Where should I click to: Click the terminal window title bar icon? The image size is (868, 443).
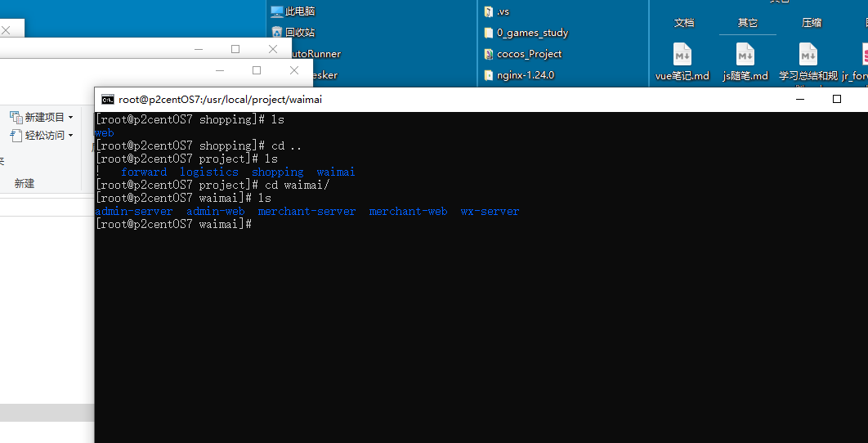[x=107, y=100]
